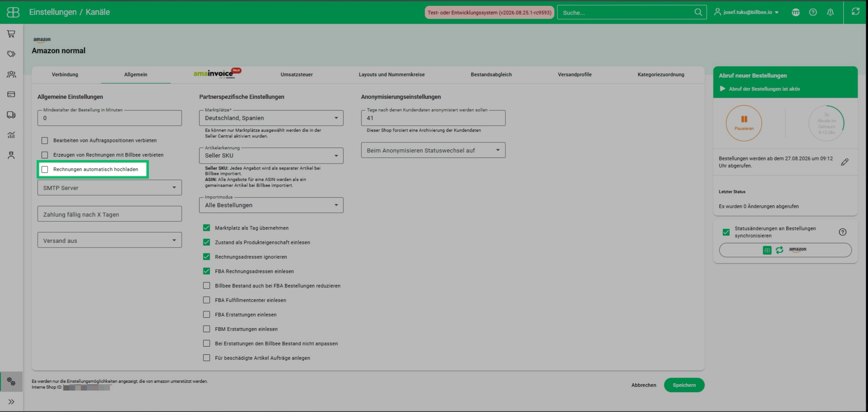Open the tags articles sidebar icon
Screen dimensions: 868x412
tap(11, 54)
